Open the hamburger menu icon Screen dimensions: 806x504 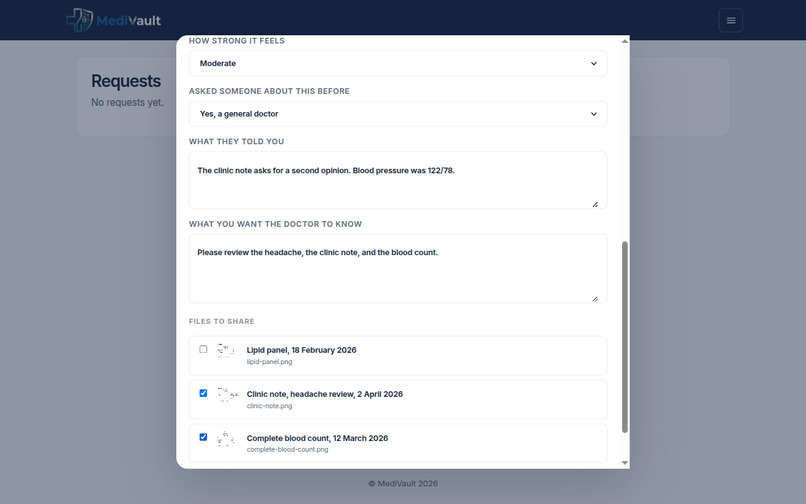tap(730, 21)
